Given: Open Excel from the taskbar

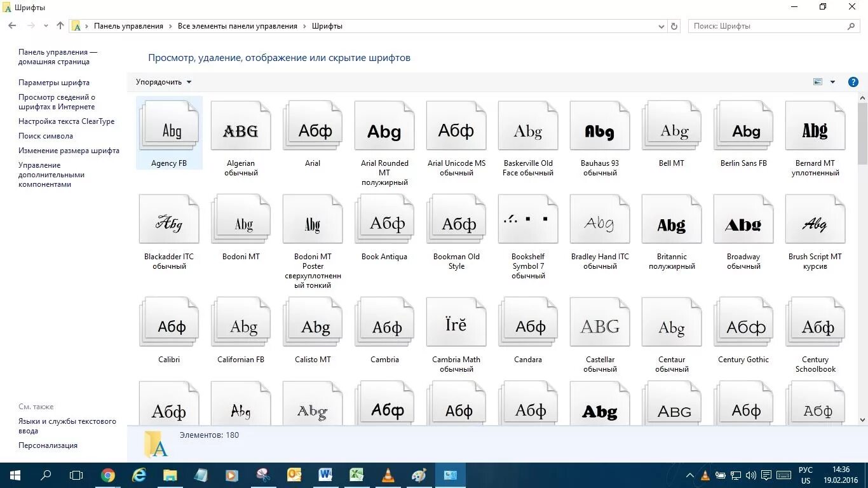Looking at the screenshot, I should (x=356, y=475).
